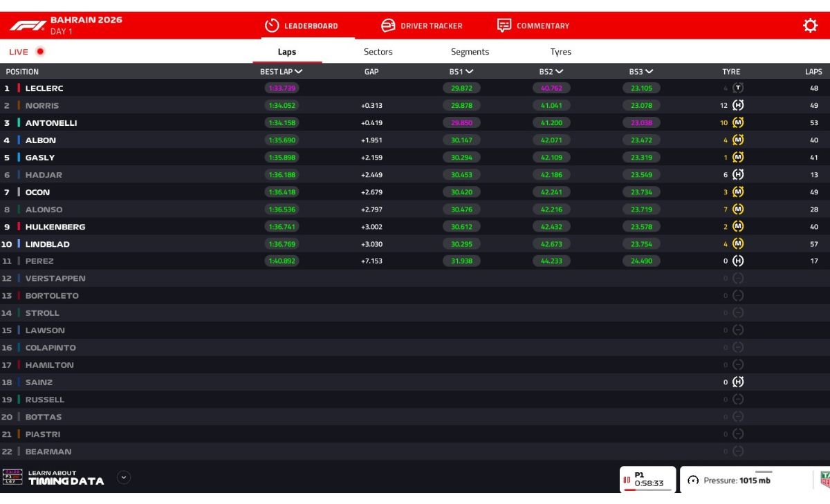
Task: Click Antonelli's Medium tyre compound icon
Action: tap(737, 122)
